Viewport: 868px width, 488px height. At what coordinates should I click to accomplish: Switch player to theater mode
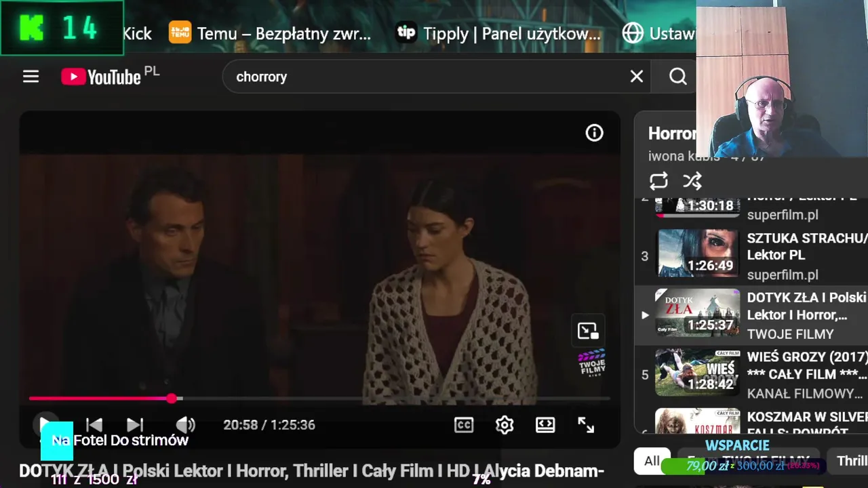coord(545,425)
